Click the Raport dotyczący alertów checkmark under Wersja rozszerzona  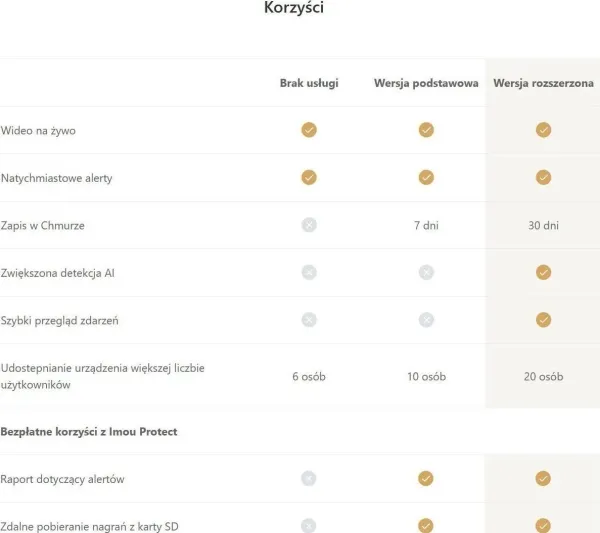pyautogui.click(x=543, y=478)
